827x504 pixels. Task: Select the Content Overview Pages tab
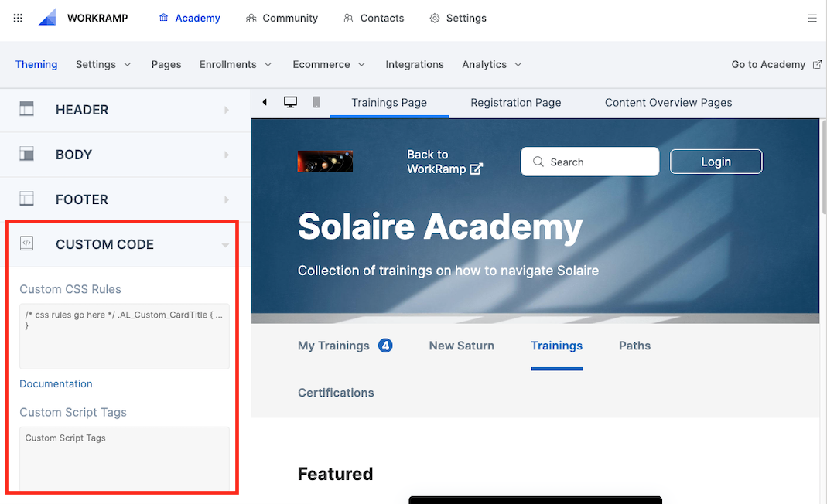tap(668, 103)
